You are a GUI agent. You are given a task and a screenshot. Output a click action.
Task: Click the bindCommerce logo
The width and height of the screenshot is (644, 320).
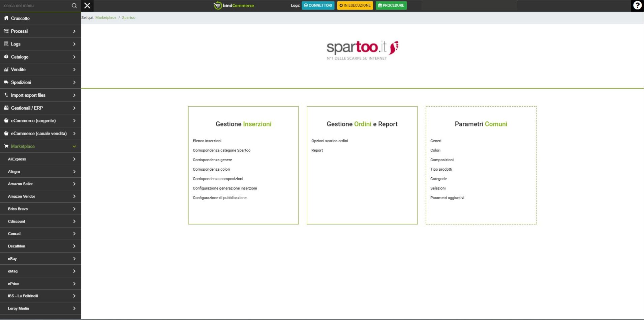234,6
